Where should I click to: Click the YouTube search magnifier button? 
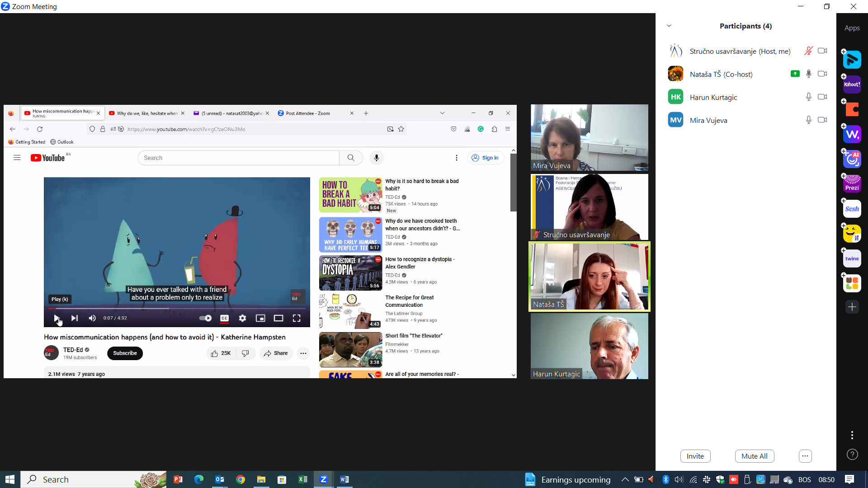tap(351, 158)
